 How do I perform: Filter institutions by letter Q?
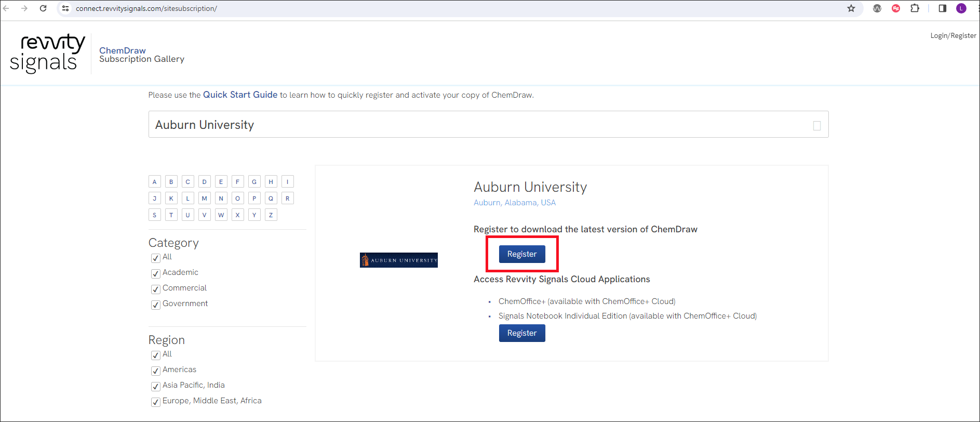(x=271, y=199)
